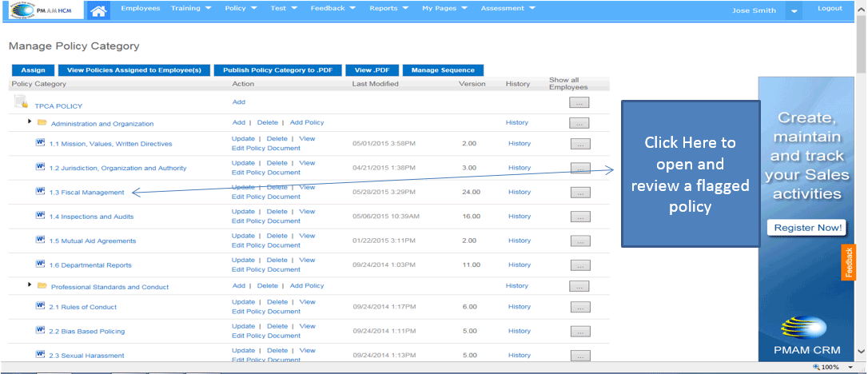Screen dimensions: 868x374
Task: Click Word document icon for 1.3 Fiscal Management
Action: 40,191
